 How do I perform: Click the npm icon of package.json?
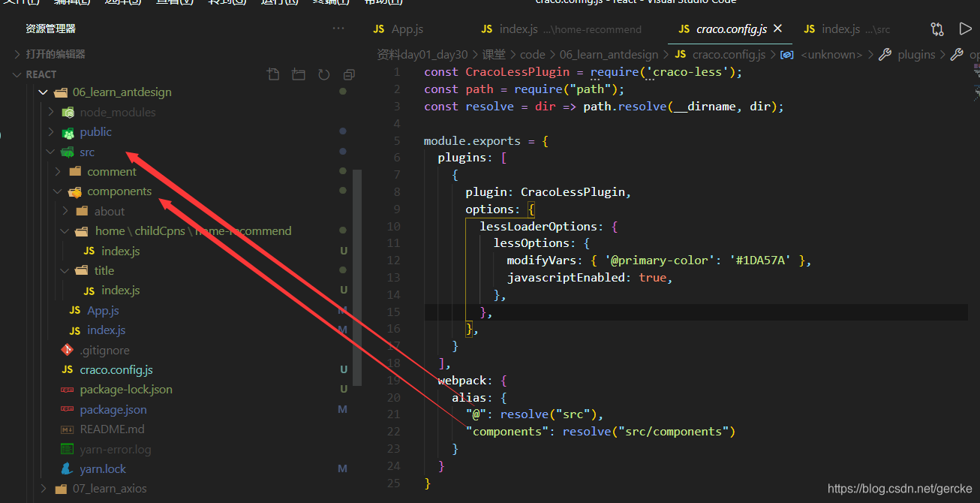click(68, 410)
